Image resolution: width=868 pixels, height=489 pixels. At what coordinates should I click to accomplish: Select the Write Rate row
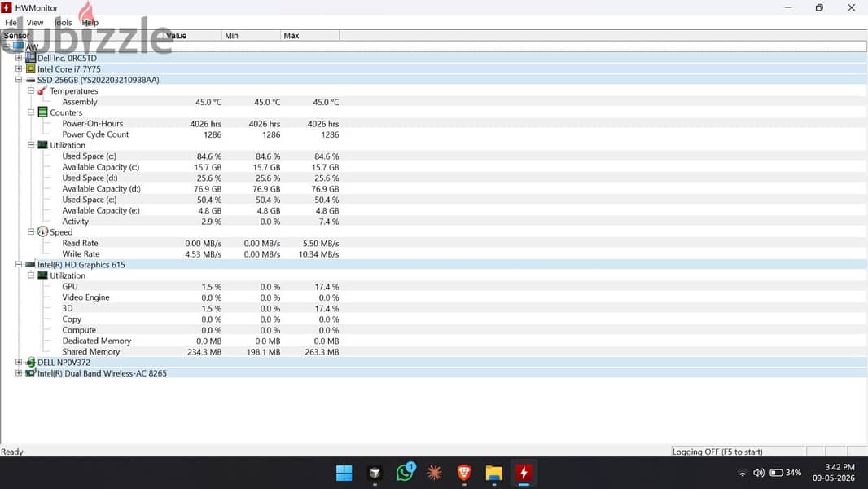tap(434, 253)
